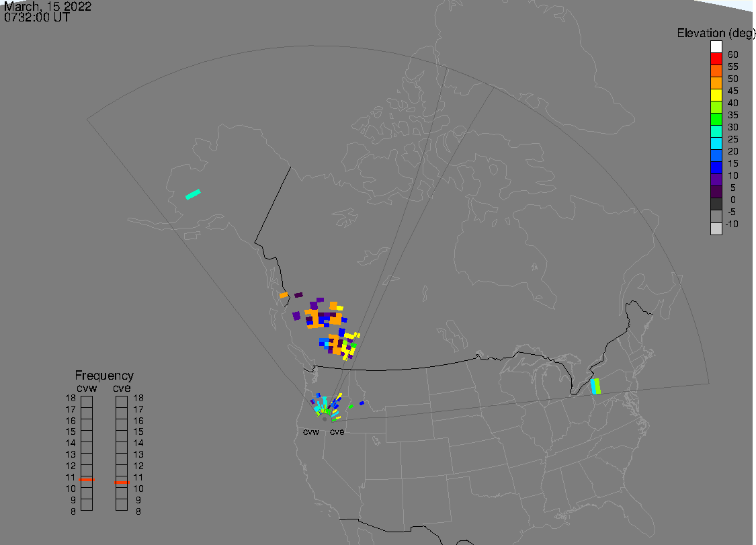Click the green swatch between 35 and 30
This screenshot has height=545, width=756.
[716, 119]
